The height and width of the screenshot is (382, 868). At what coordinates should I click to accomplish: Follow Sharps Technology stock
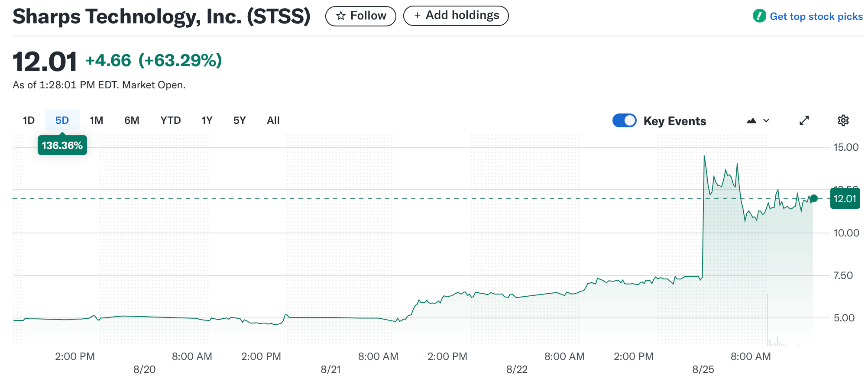point(360,16)
